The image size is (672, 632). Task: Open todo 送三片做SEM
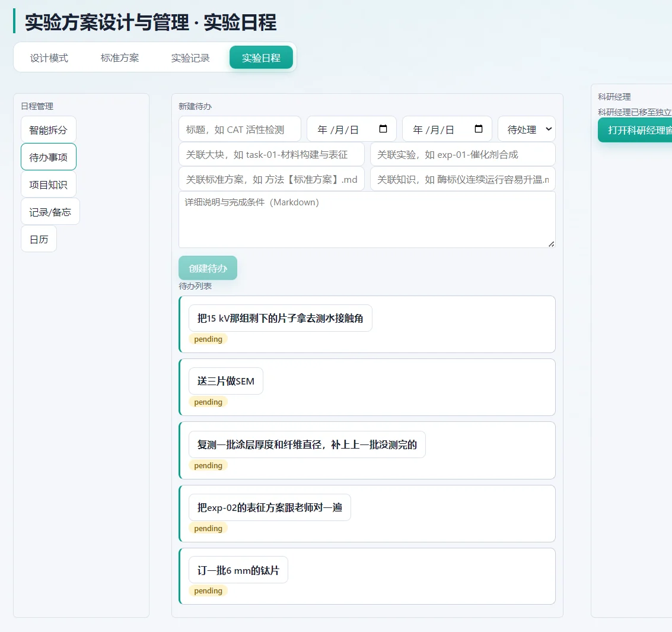(226, 381)
